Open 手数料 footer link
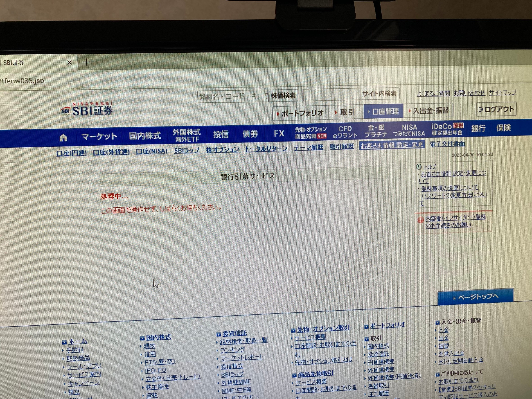Screen dimensions: 532x399 click(75, 350)
